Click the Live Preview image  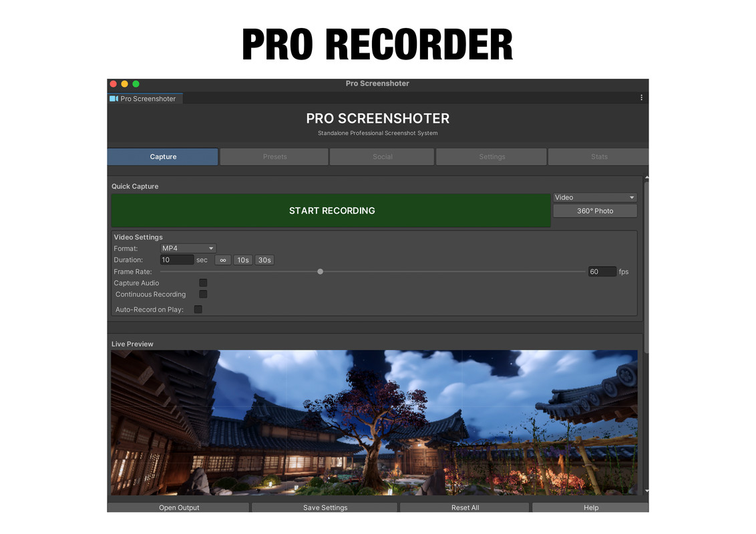coord(375,423)
